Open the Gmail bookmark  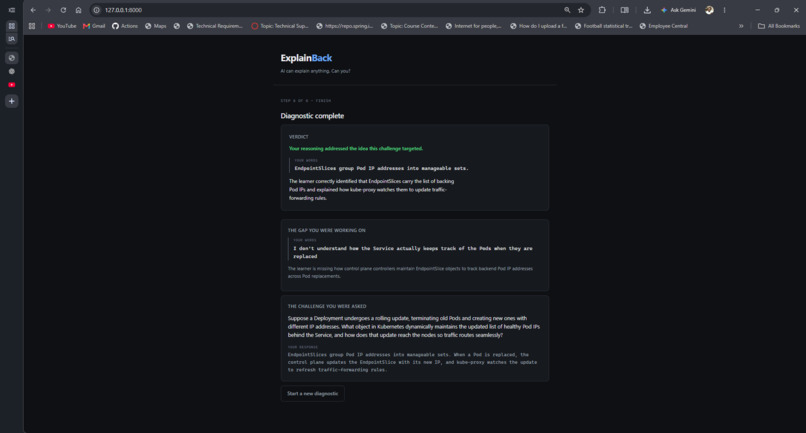pos(94,26)
